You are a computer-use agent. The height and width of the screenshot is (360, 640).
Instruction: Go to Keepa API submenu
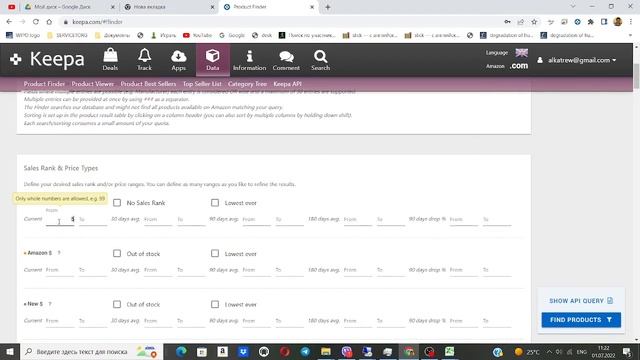pyautogui.click(x=287, y=84)
